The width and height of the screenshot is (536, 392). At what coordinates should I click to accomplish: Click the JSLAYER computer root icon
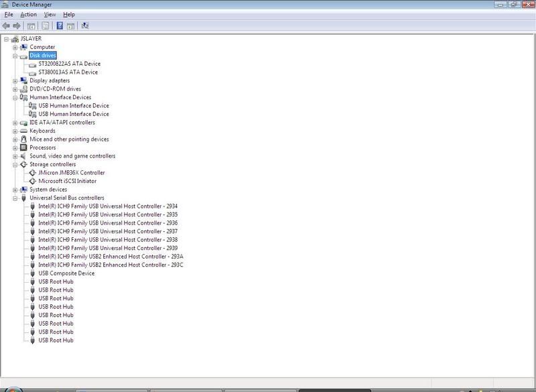coord(15,39)
